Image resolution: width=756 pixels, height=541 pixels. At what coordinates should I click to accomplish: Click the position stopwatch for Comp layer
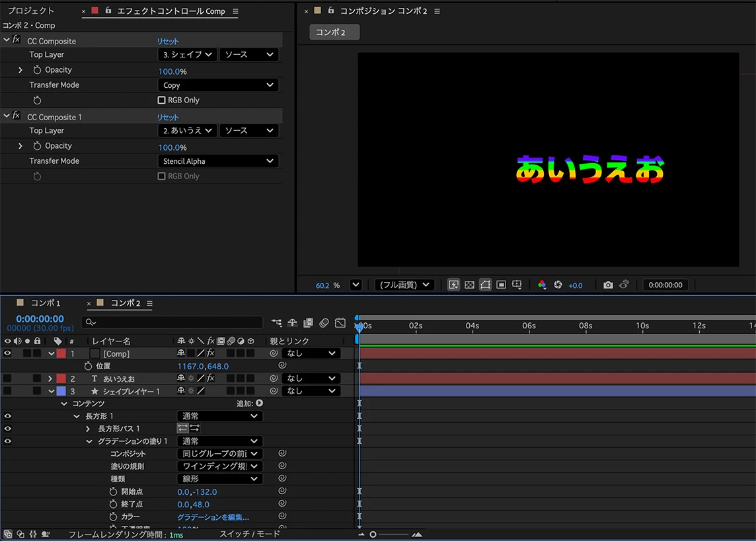88,366
